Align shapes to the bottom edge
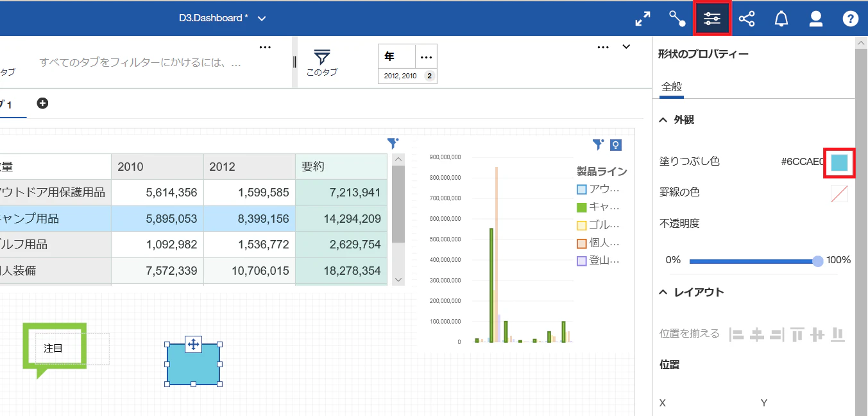 point(838,334)
